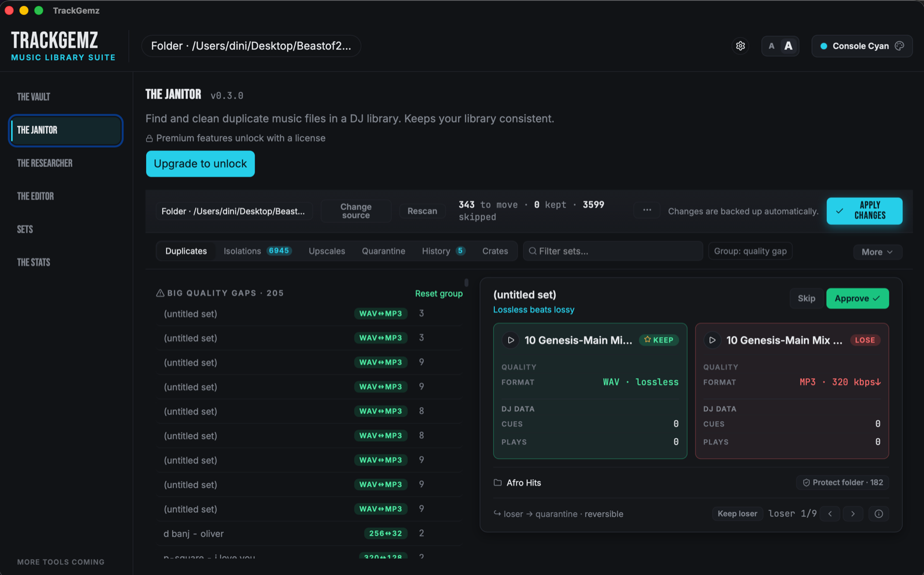Open the Group: quality gap selector

click(x=750, y=251)
